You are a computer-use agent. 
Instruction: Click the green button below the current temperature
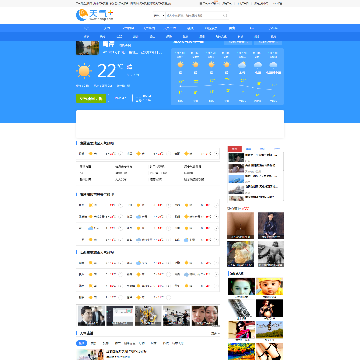91,98
